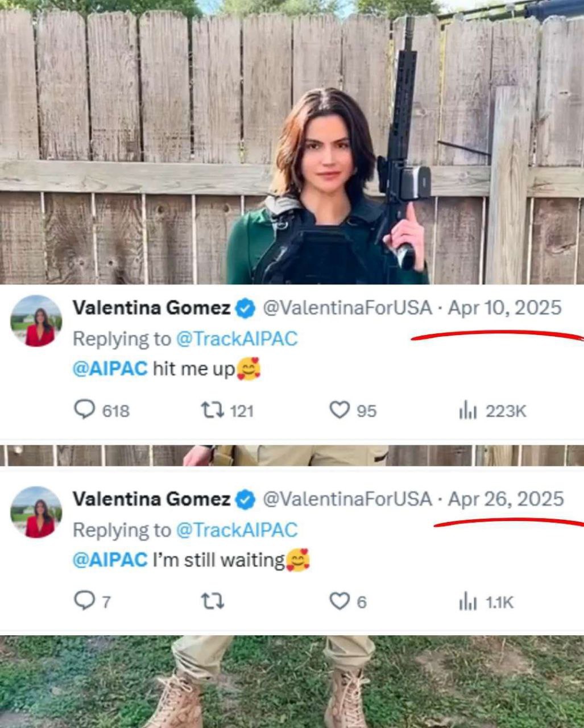Image resolution: width=584 pixels, height=728 pixels.
Task: Click @ValentinaForUSA handle on first tweet
Action: (x=347, y=308)
